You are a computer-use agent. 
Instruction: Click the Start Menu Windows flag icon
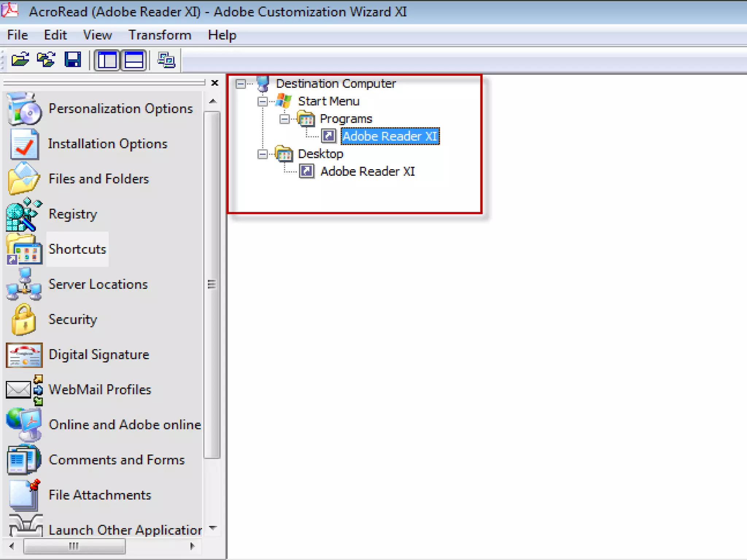pyautogui.click(x=284, y=101)
